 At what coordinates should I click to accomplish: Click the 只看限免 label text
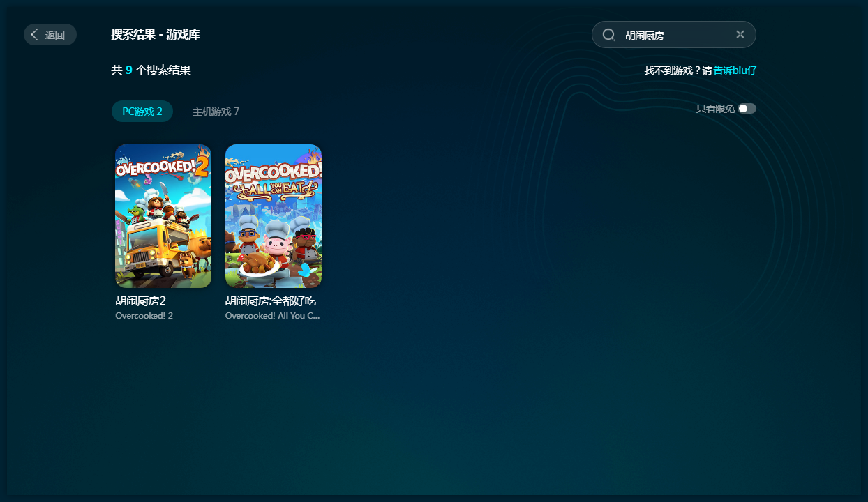coord(715,109)
